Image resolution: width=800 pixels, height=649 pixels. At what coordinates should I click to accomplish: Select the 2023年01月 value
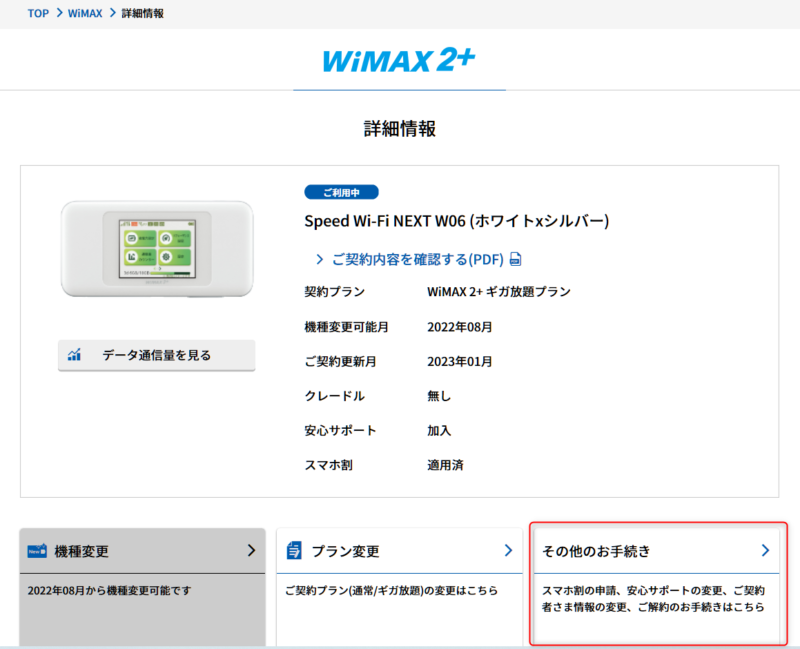460,361
